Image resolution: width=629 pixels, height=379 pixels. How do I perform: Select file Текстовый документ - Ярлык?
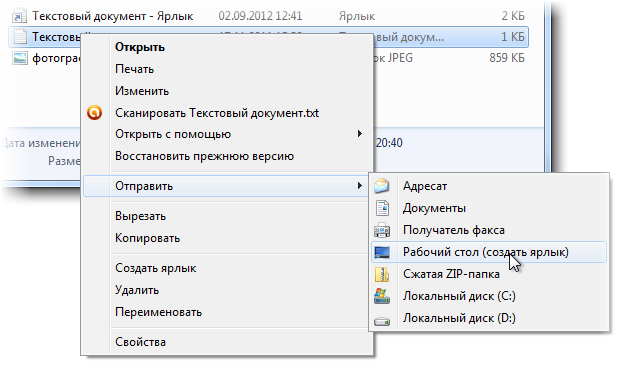coord(113,16)
